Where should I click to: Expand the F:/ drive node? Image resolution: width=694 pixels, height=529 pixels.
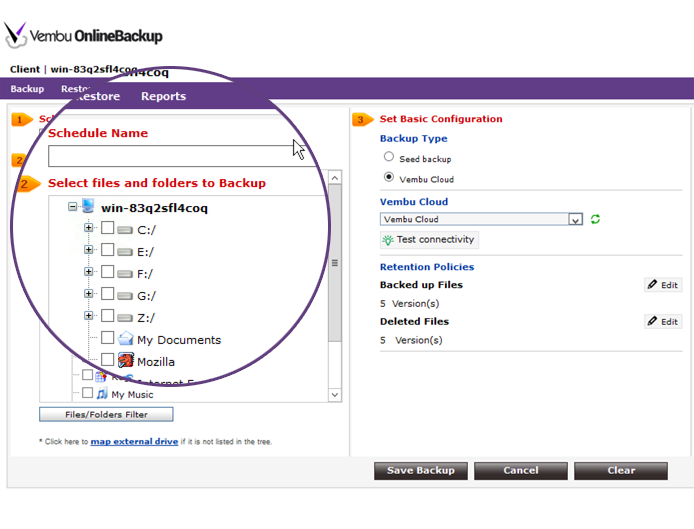[x=89, y=271]
